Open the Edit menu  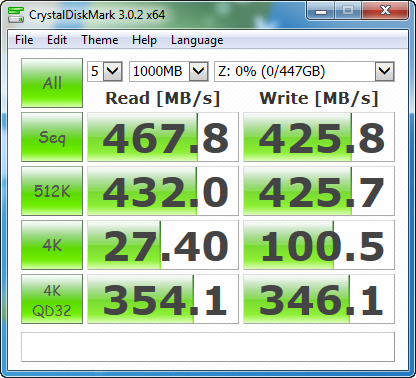[x=57, y=40]
